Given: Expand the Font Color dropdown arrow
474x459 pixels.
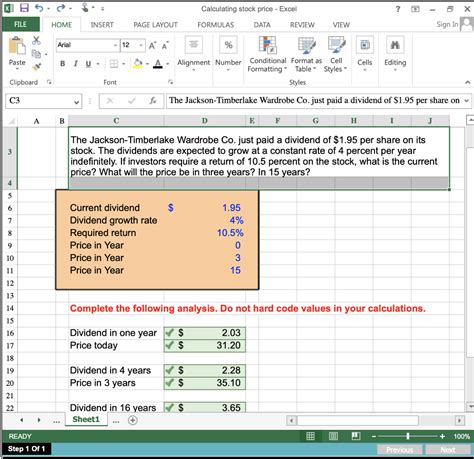Looking at the screenshot, I should pyautogui.click(x=167, y=64).
